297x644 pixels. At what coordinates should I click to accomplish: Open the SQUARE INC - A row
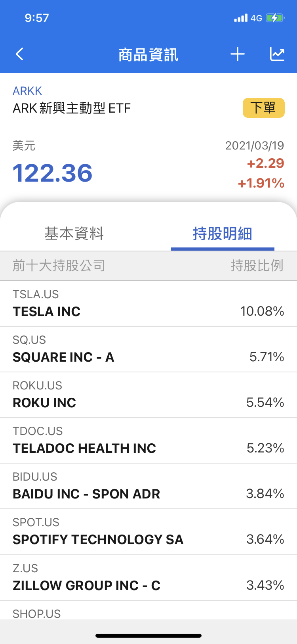tap(148, 350)
